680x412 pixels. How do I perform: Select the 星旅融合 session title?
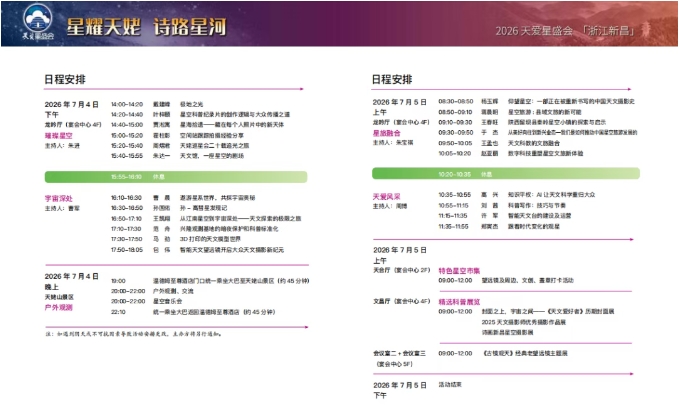386,133
